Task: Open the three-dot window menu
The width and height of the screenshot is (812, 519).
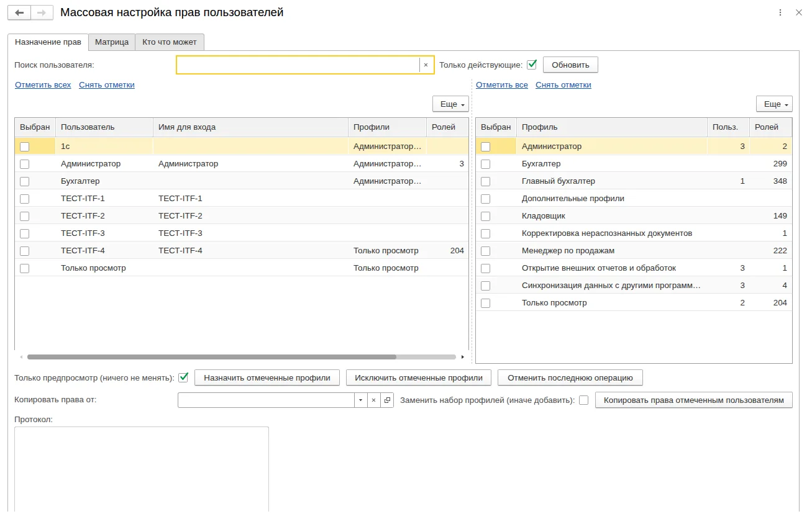Action: pos(780,12)
